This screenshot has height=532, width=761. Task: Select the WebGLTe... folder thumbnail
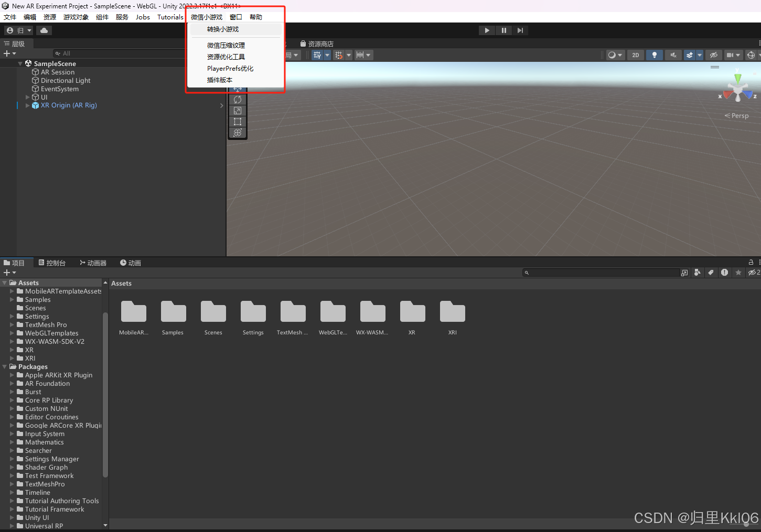click(x=333, y=318)
